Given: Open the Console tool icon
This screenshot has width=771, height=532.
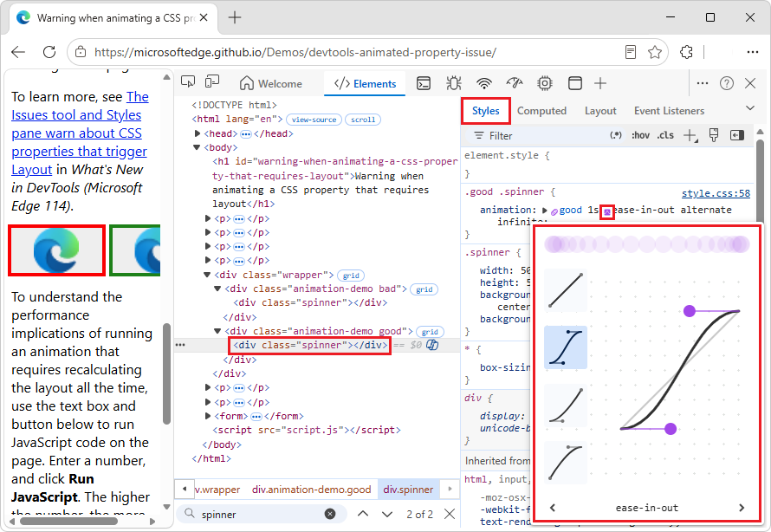Looking at the screenshot, I should coord(424,83).
